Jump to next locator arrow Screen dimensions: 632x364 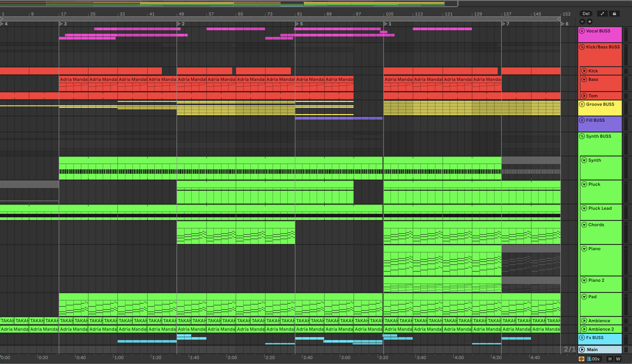point(590,22)
